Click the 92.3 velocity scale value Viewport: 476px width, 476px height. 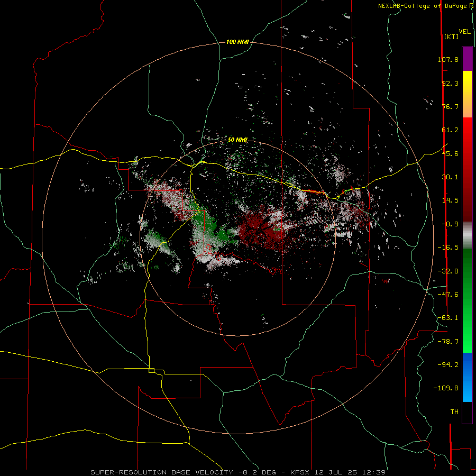(x=450, y=83)
